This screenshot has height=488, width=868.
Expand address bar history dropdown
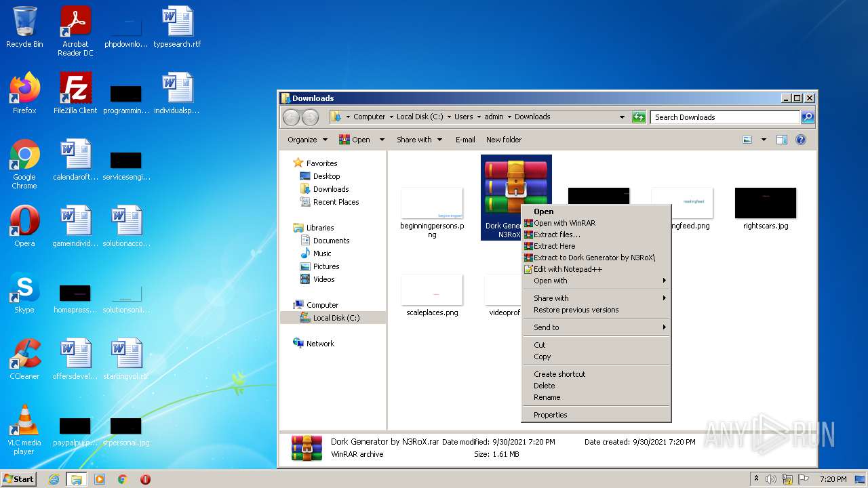coord(622,117)
